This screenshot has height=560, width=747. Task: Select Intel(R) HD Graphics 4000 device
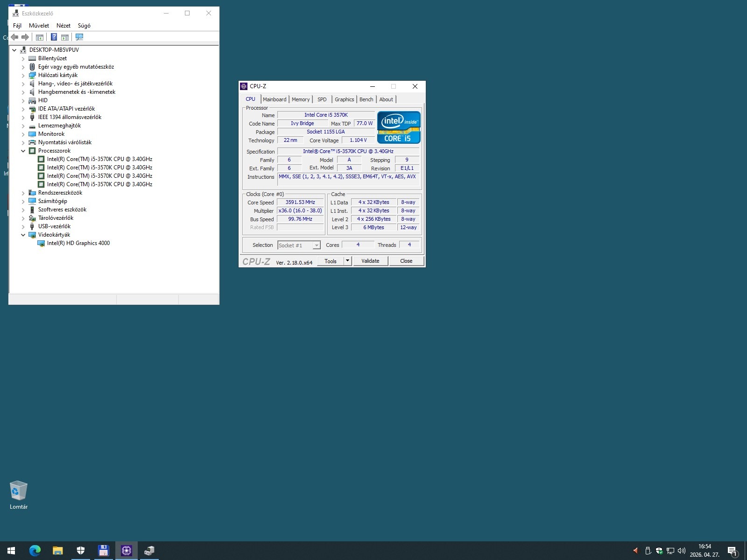[x=78, y=243]
